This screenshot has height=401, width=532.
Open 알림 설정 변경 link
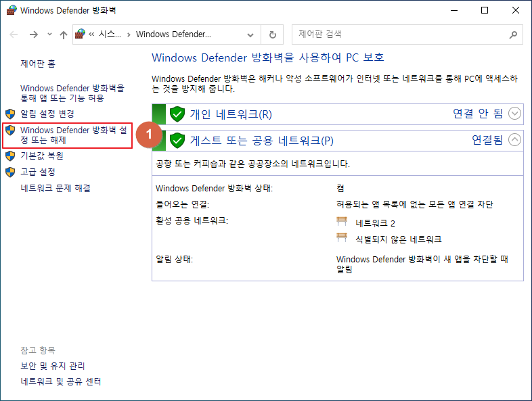click(x=47, y=114)
